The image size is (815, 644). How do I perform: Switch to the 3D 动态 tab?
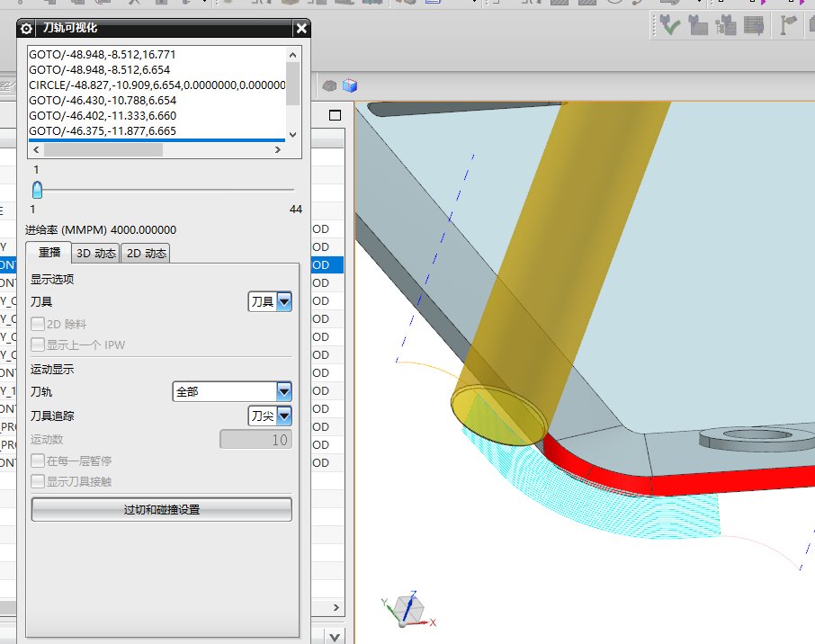pos(95,253)
